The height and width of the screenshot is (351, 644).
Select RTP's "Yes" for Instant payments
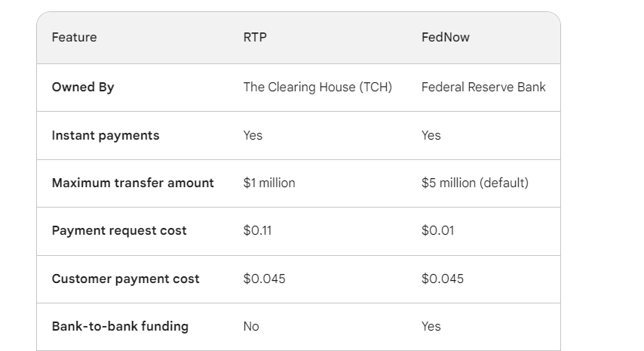click(253, 135)
